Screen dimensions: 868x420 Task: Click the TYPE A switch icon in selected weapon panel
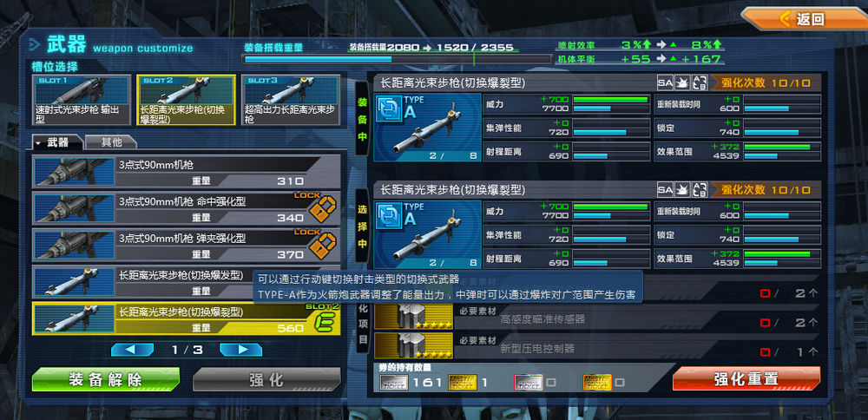coord(389,215)
